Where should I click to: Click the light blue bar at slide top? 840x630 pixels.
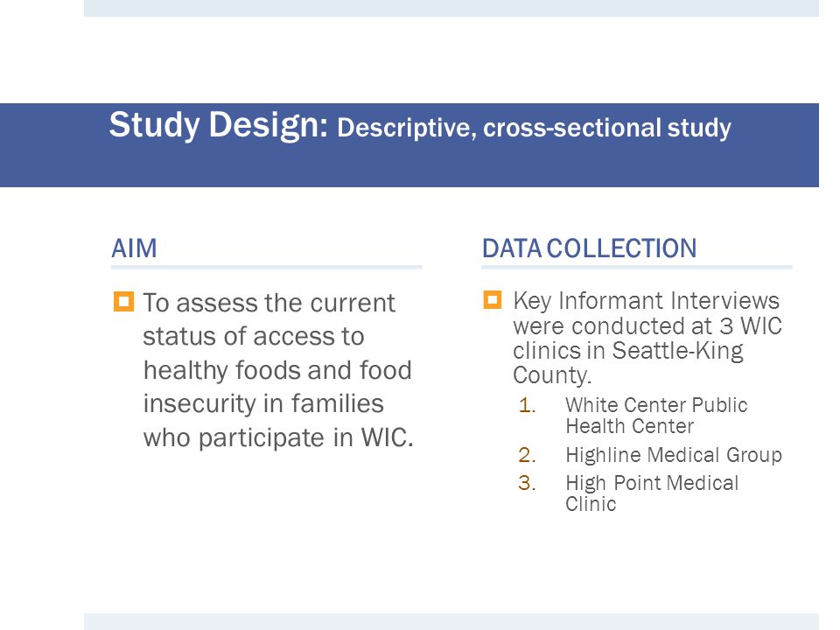[451, 8]
